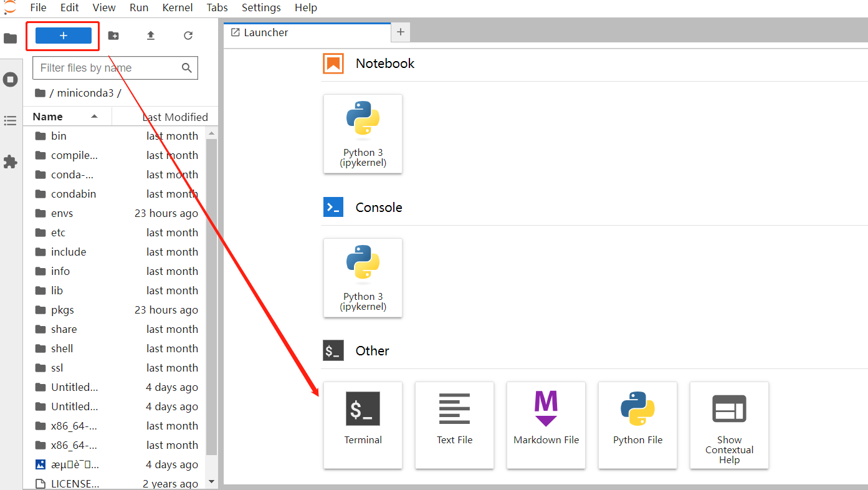This screenshot has height=490, width=868.
Task: Select the include folder
Action: click(x=116, y=252)
